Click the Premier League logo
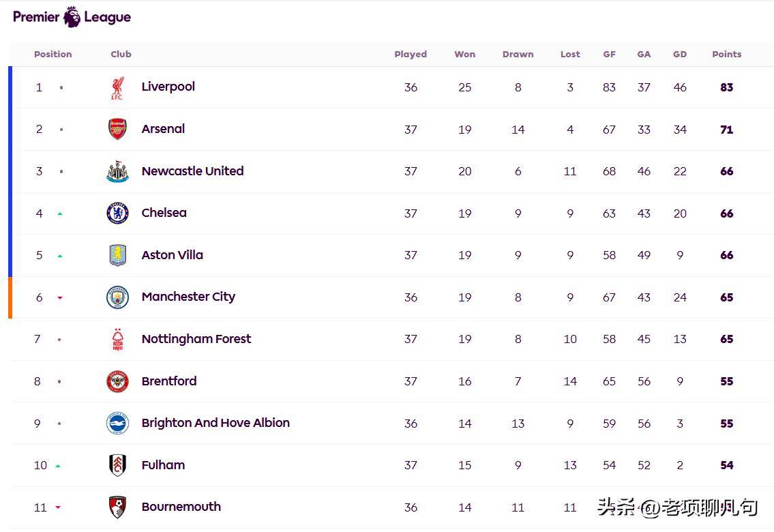 (x=72, y=17)
